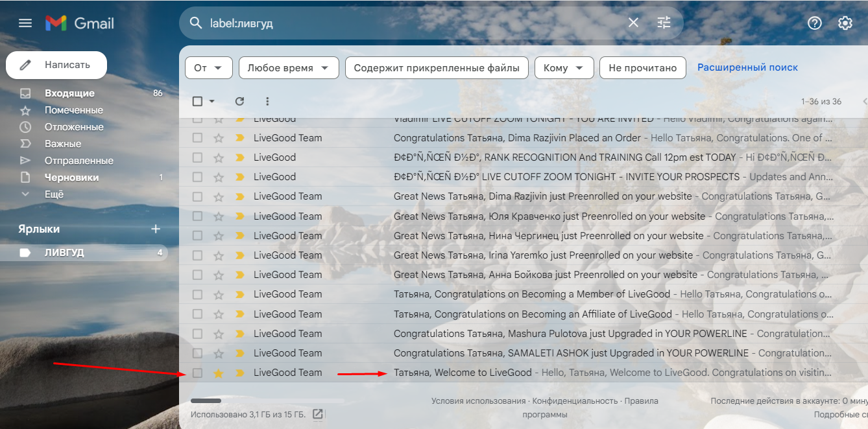Image resolution: width=868 pixels, height=429 pixels.
Task: Open 'Условия использования' link
Action: point(478,401)
